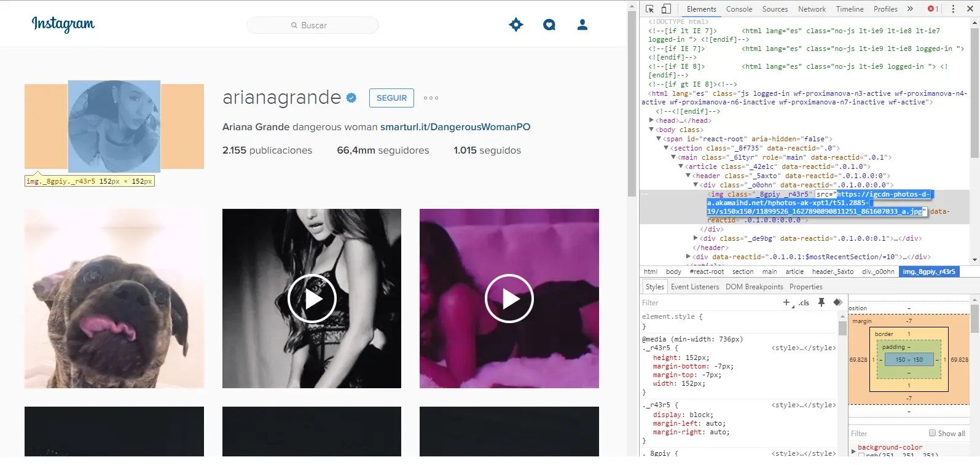Activate the DevTools element inspector arrow
Image resolution: width=980 pixels, height=465 pixels.
[649, 9]
